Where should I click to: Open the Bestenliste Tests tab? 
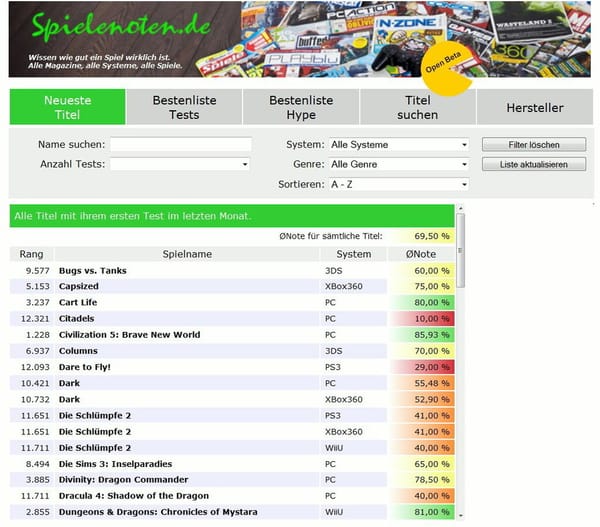click(184, 107)
